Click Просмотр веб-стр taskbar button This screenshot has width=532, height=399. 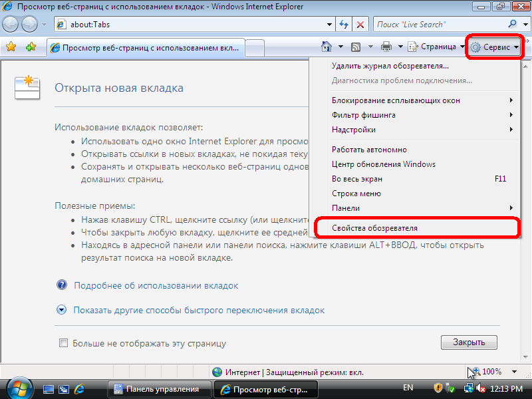265,389
